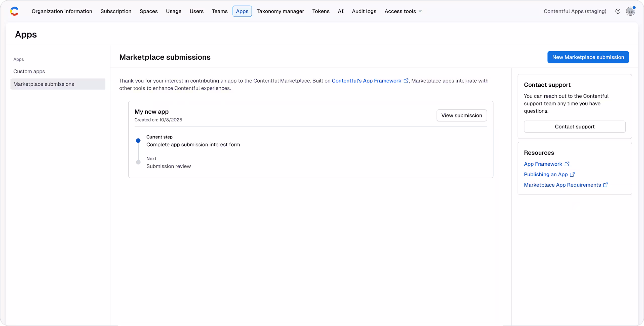Screen dimensions: 644x326
Task: Click the Marketplace submissions page heading
Action: click(165, 57)
